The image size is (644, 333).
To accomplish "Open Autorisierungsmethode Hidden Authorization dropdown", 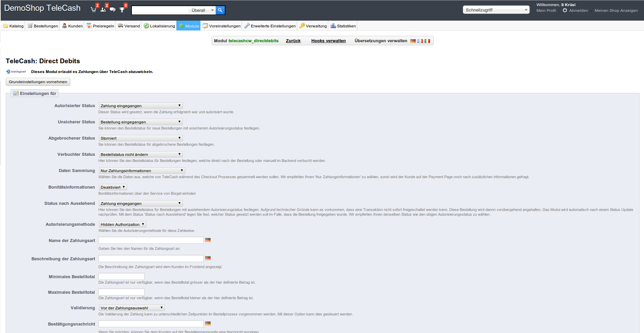I will click(x=122, y=224).
